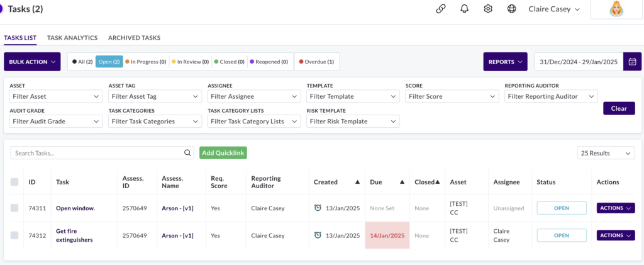Click the search magnifier icon
Image resolution: width=644 pixels, height=265 pixels.
click(x=187, y=153)
